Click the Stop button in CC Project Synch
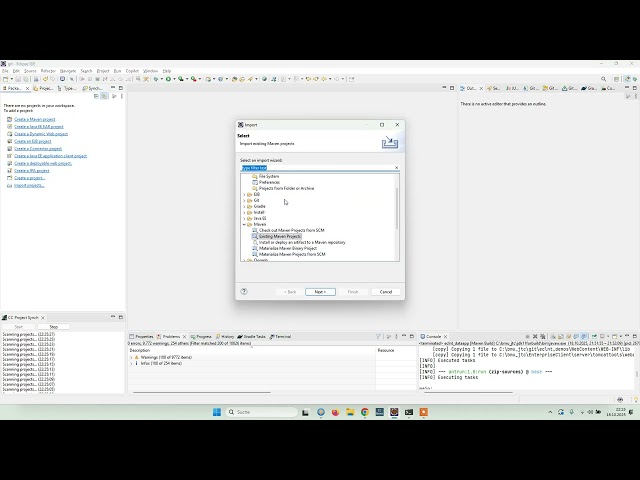The height and width of the screenshot is (480, 640). (x=53, y=327)
